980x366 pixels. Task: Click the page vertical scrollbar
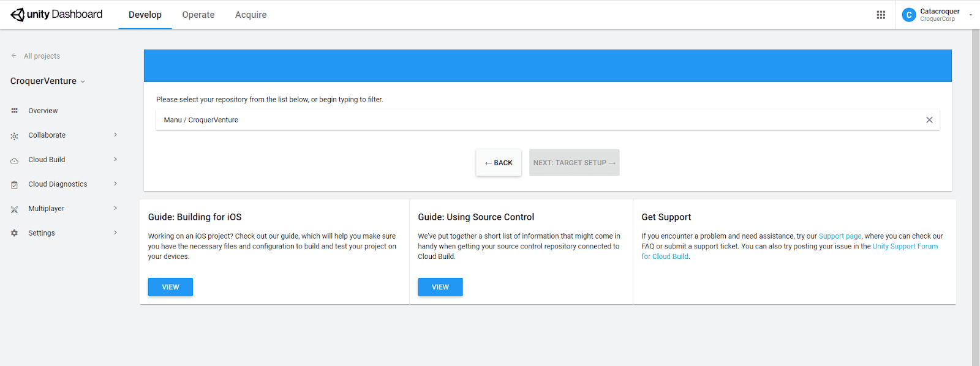click(976, 197)
